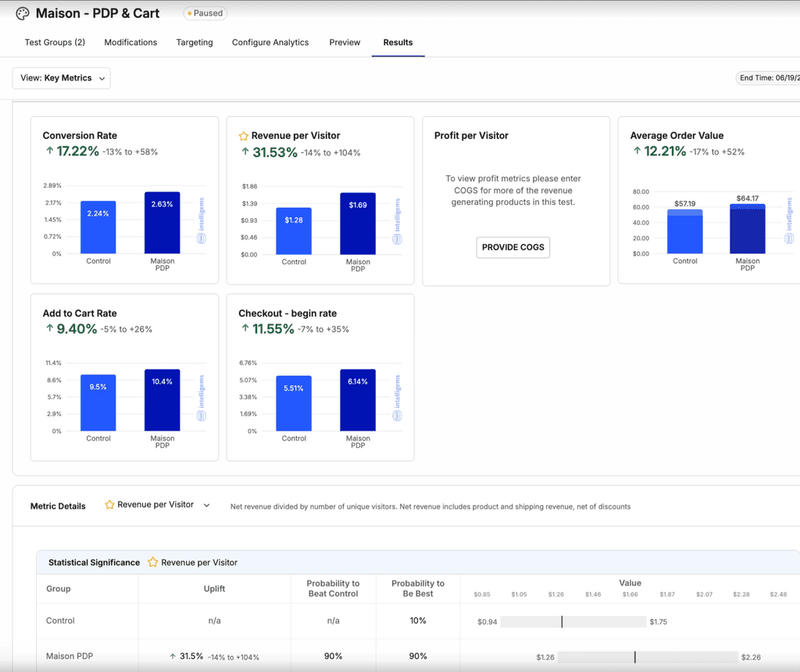This screenshot has width=800, height=672.
Task: Go to the Targeting tab
Action: click(195, 42)
